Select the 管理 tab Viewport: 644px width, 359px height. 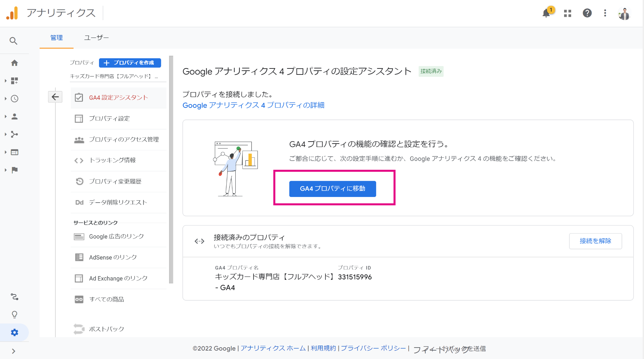click(56, 38)
